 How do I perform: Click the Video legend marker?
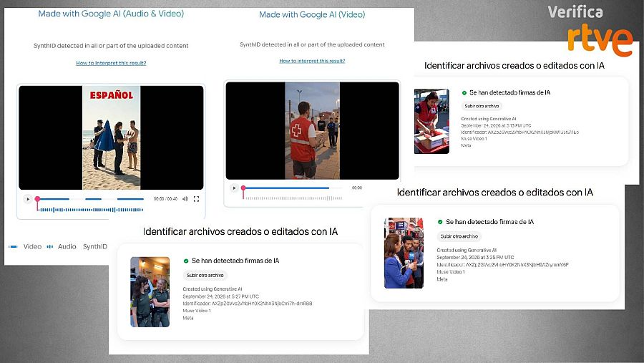[13, 247]
